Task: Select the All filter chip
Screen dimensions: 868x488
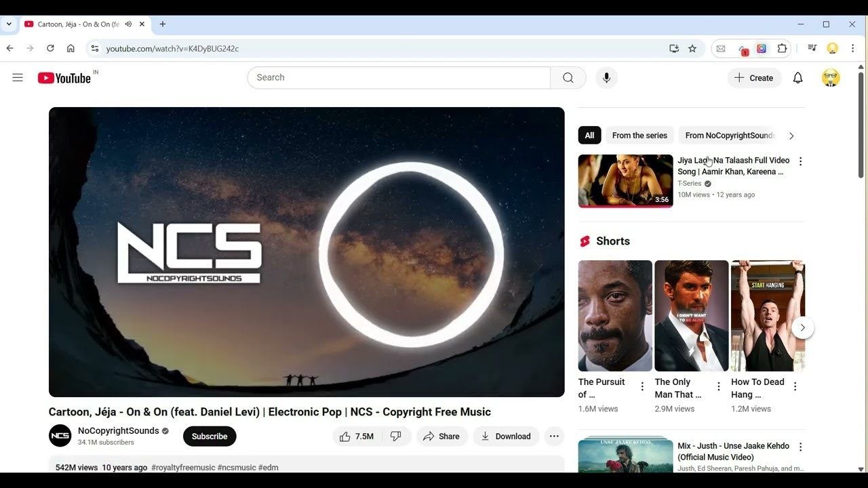Action: 589,135
